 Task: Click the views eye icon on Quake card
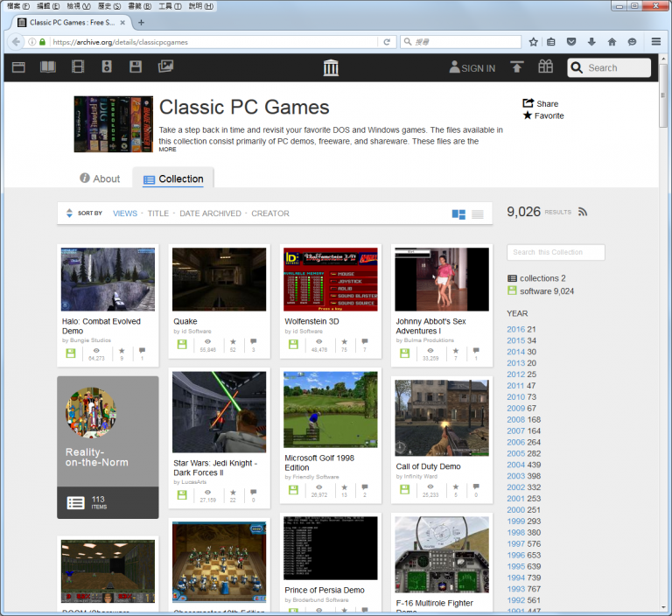(x=207, y=341)
